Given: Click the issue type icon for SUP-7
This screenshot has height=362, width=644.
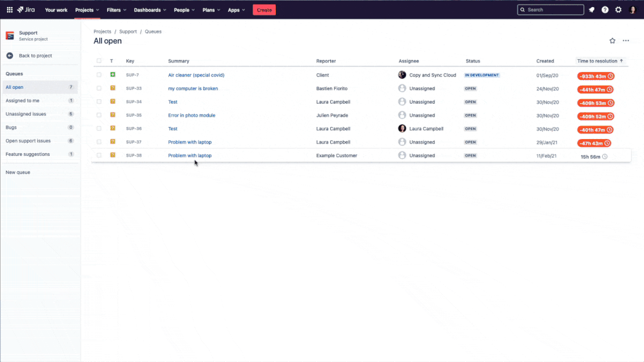Looking at the screenshot, I should [x=113, y=75].
